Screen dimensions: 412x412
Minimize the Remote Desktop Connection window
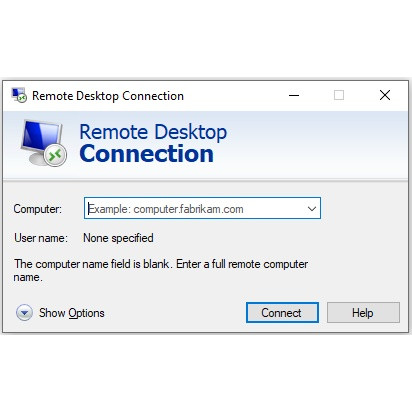coord(294,95)
